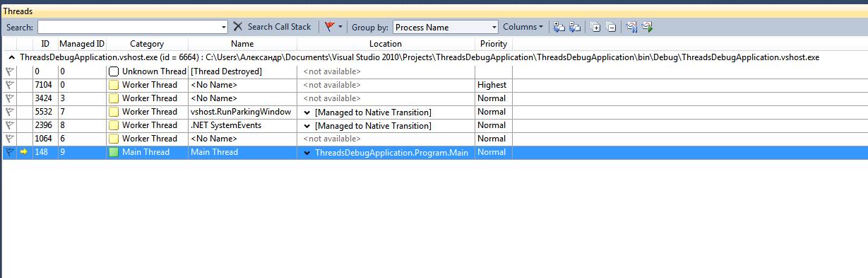Open the Search box dropdown arrow

224,27
